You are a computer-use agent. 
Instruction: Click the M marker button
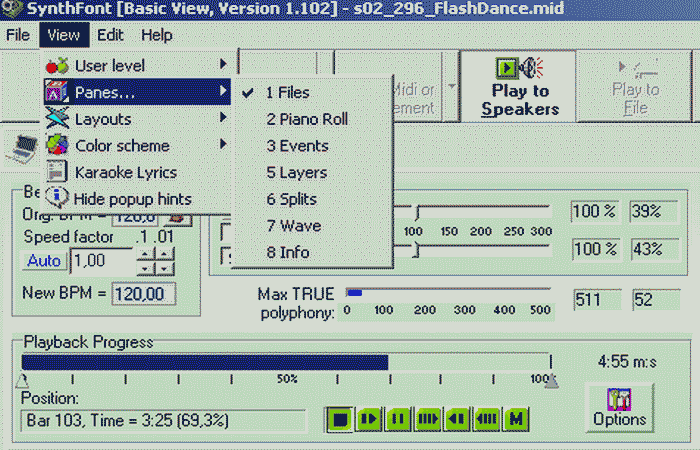coord(517,417)
